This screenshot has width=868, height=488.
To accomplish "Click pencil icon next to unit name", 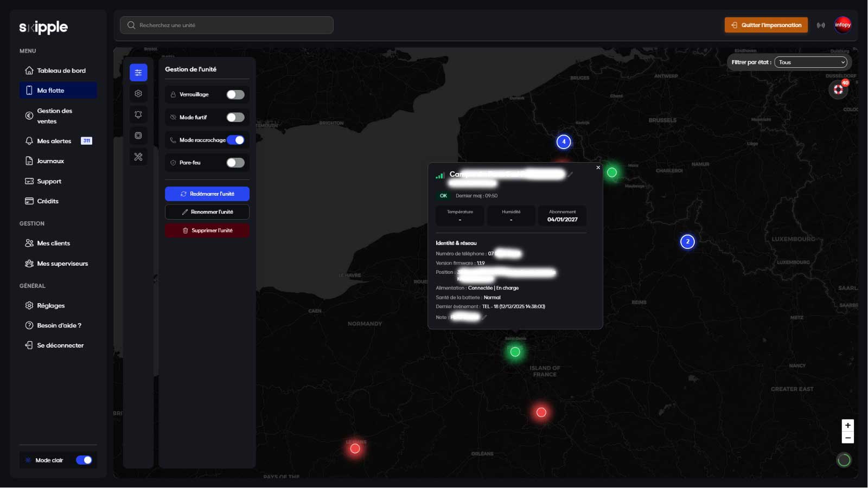I will [570, 175].
